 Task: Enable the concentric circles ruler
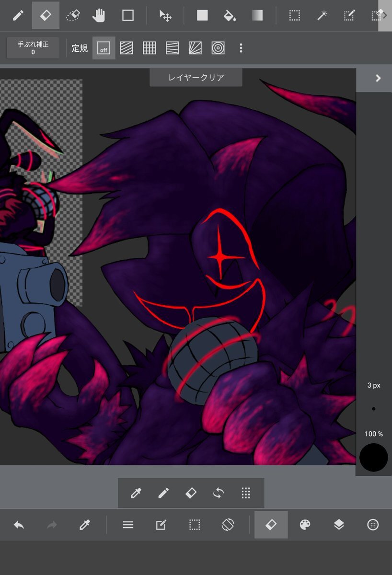(x=218, y=48)
